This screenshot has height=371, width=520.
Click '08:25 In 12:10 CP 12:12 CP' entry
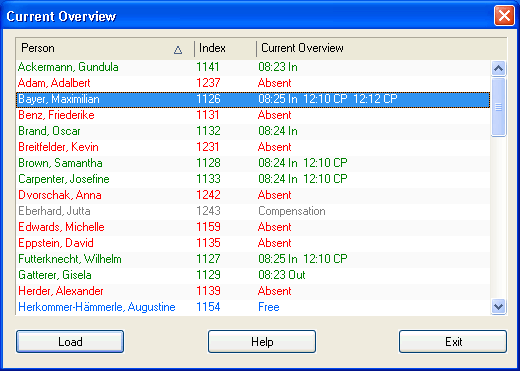[x=328, y=99]
